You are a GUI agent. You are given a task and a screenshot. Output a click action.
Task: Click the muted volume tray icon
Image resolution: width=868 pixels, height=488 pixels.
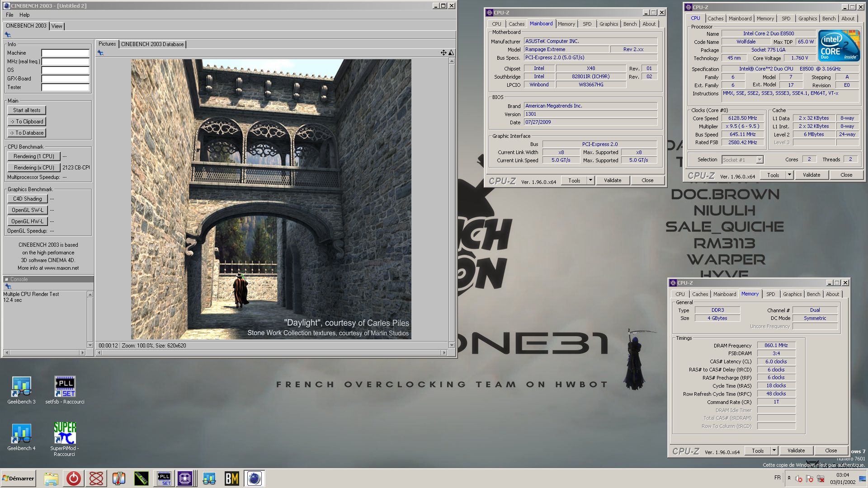(798, 479)
